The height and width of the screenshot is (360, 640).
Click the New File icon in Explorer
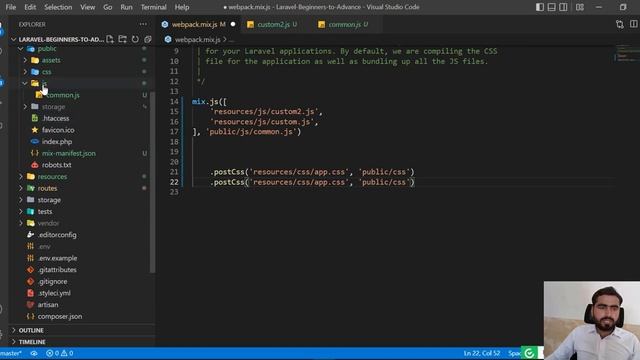[x=110, y=39]
